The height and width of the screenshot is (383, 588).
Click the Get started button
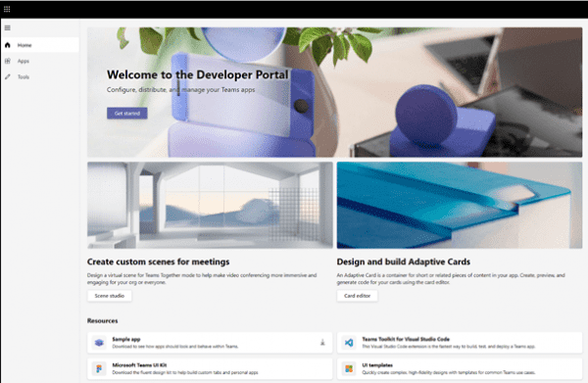(x=127, y=114)
